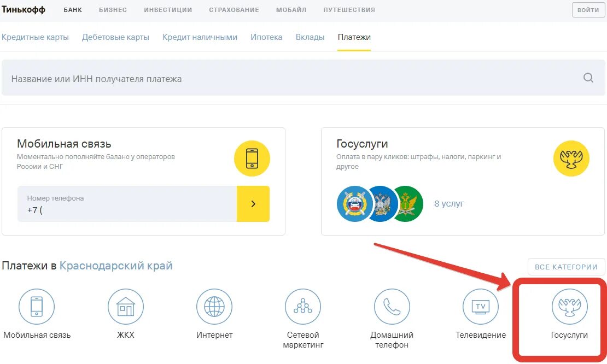Click the ВОЙТИ login button
This screenshot has height=364, width=607.
click(x=588, y=10)
